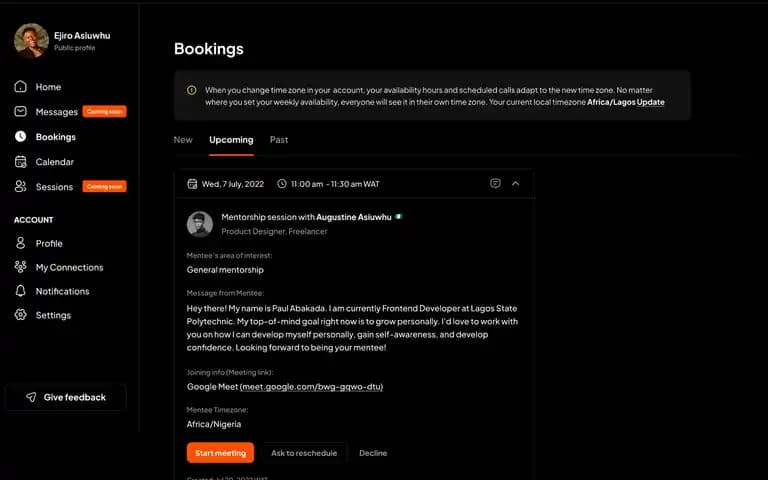This screenshot has height=480, width=768.
Task: Select the Calendar icon in sidebar
Action: point(21,162)
